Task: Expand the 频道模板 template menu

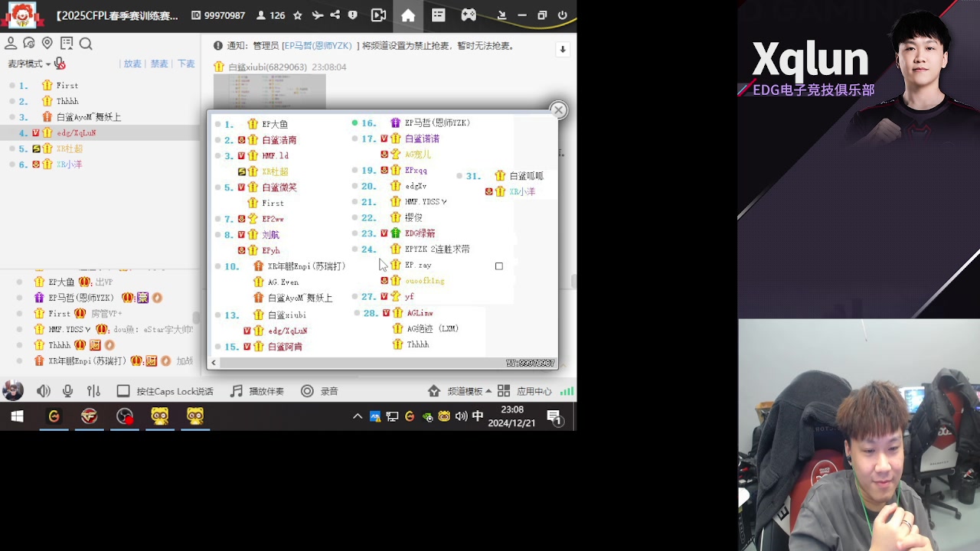Action: (461, 391)
